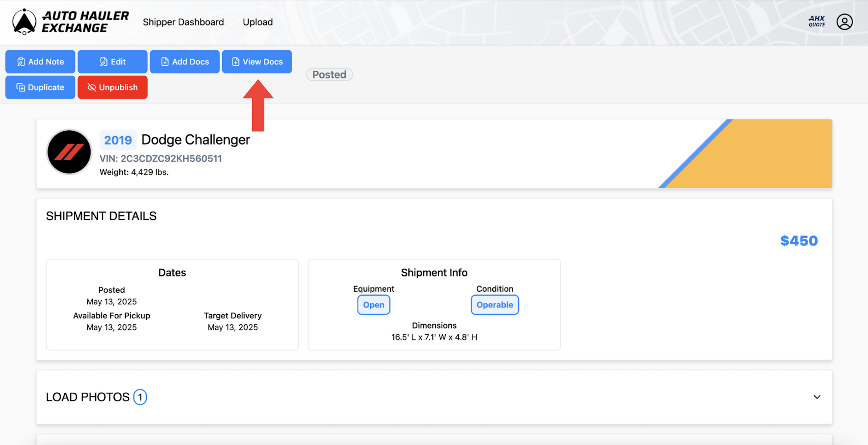Screen dimensions: 868x445
Task: Click the Dates card heading
Action: coord(172,272)
